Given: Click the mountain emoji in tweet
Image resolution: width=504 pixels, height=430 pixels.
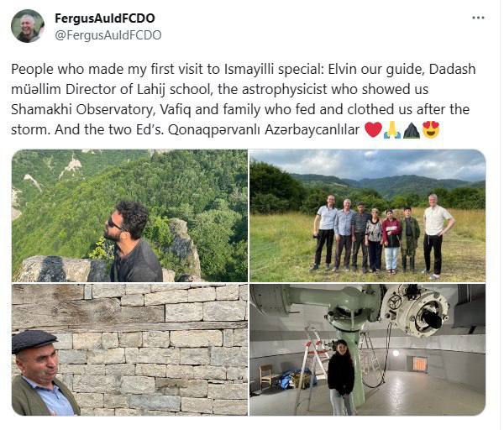Looking at the screenshot, I should 411,130.
